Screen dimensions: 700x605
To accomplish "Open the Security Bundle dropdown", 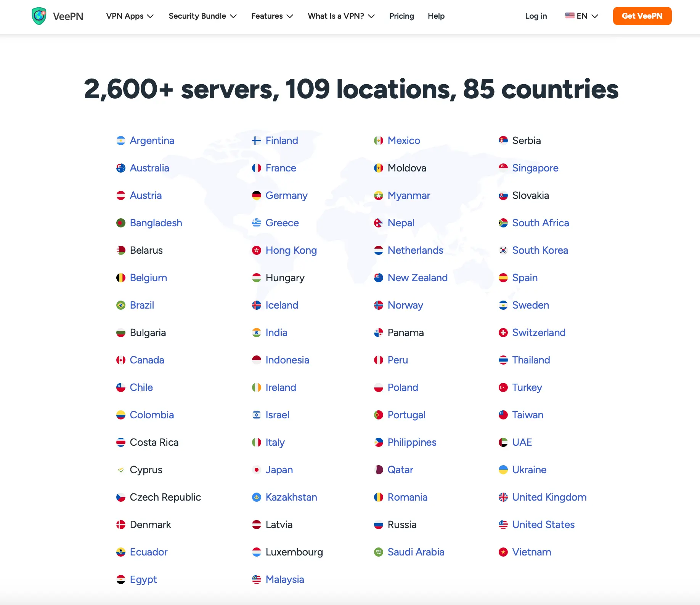I will tap(202, 16).
